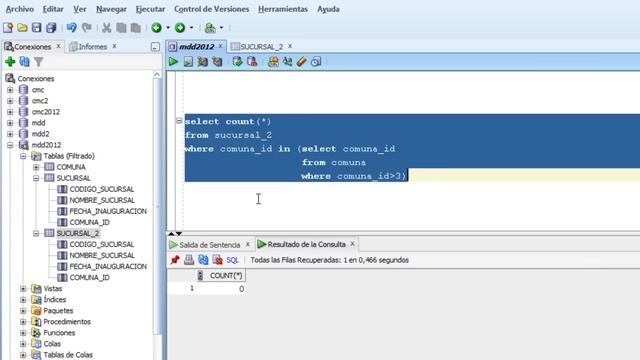Click the Autotrace icon
The image size is (640, 360).
click(217, 62)
